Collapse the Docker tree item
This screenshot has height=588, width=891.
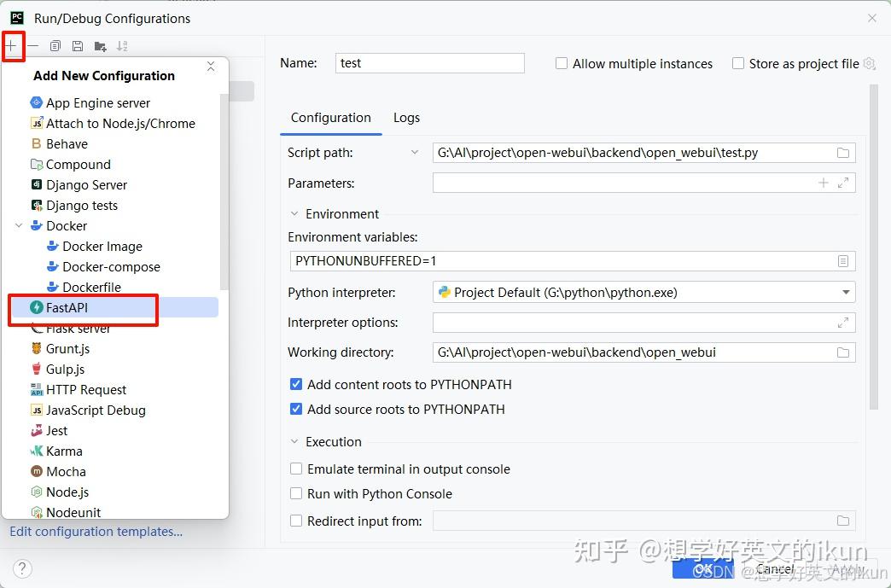[20, 225]
